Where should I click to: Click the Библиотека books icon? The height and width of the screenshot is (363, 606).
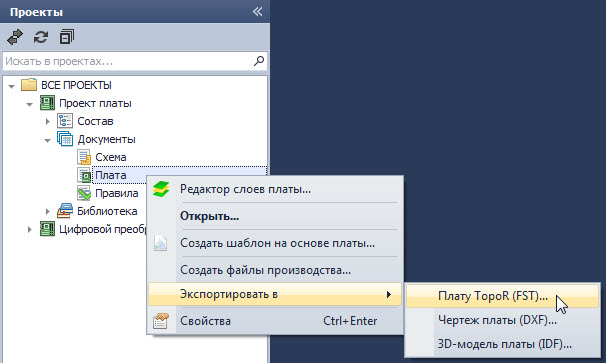coord(65,211)
